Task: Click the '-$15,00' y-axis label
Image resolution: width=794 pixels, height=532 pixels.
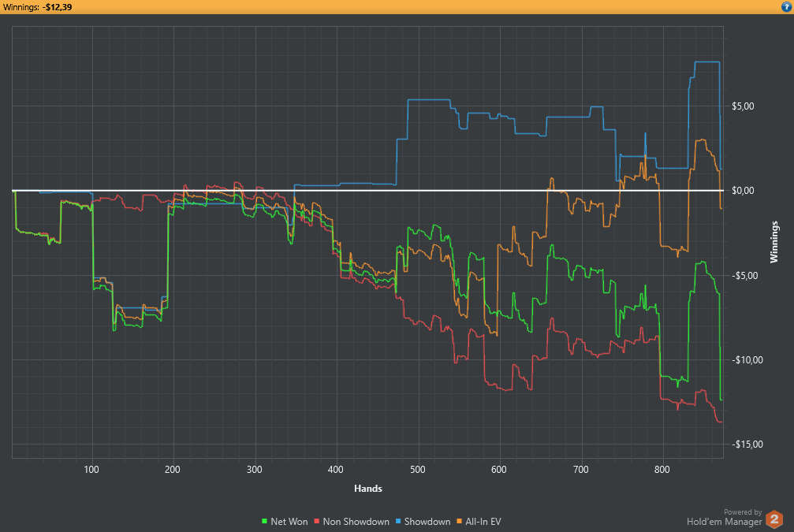Action: click(747, 445)
